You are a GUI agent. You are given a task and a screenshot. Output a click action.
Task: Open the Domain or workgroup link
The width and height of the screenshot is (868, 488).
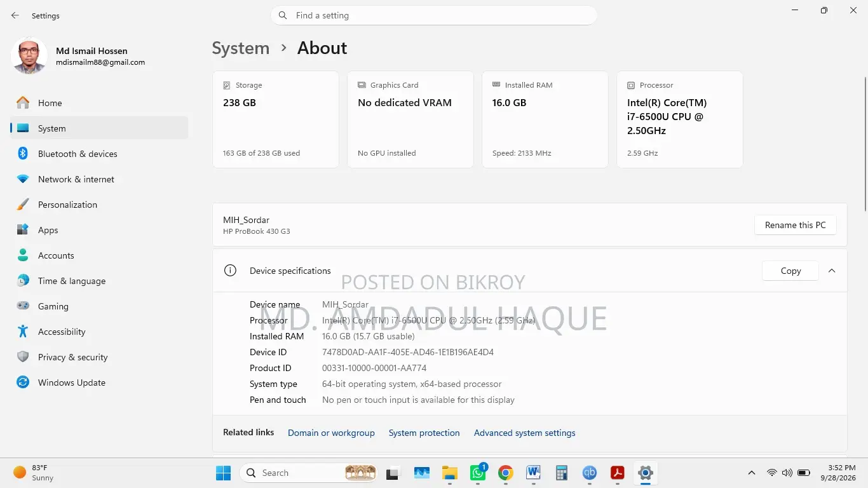click(331, 433)
